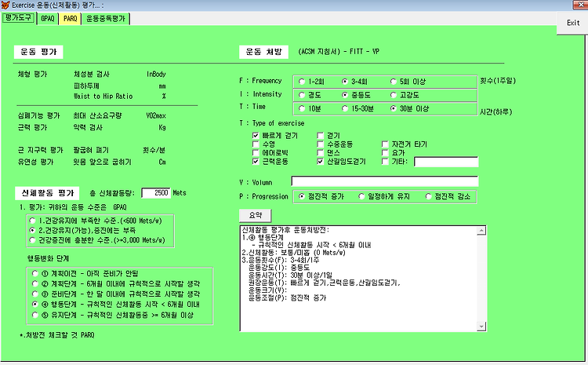Click the app icon in the title bar
Image resolution: width=588 pixels, height=365 pixels.
[5, 5]
